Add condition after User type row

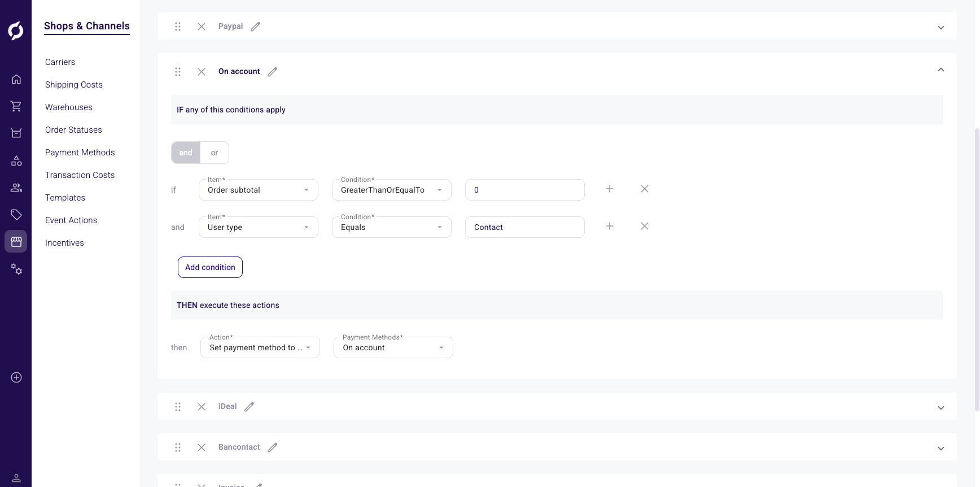point(610,226)
